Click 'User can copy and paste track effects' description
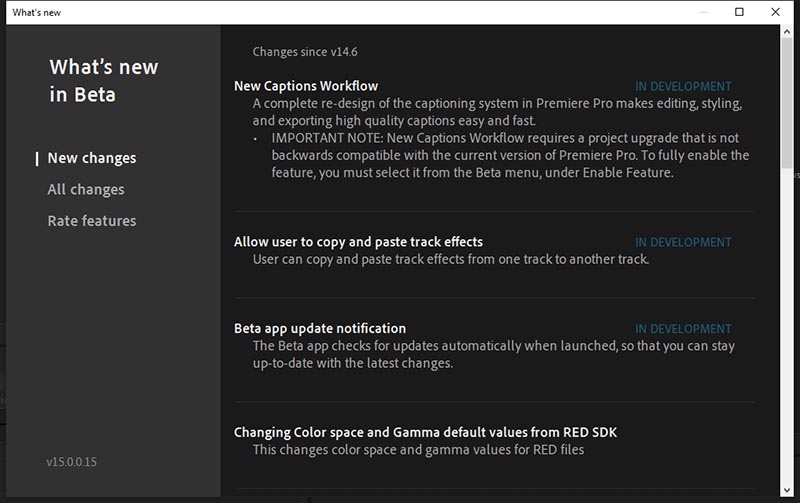800x503 pixels. tap(451, 259)
